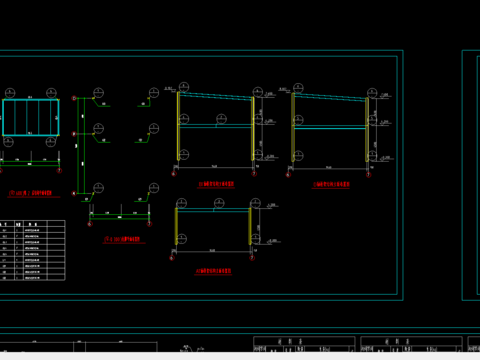
Task: Select the sloped cyan roof beam in middle elevation
Action: tap(216, 96)
